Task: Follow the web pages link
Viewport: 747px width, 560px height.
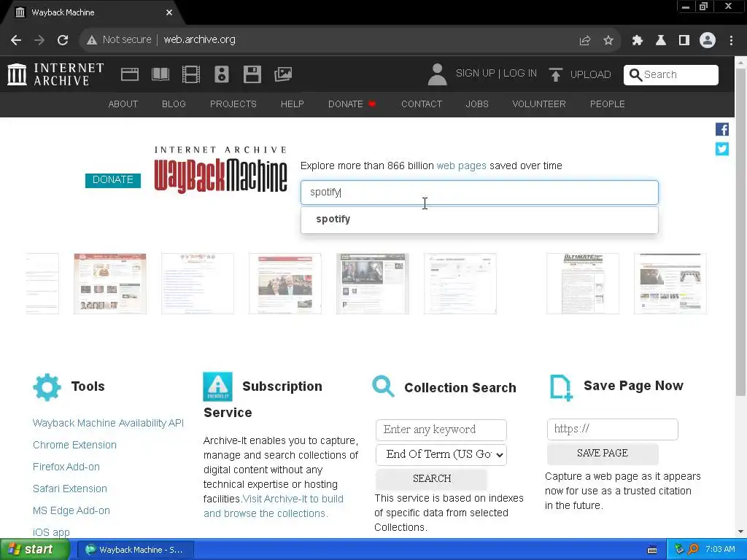Action: coord(461,166)
